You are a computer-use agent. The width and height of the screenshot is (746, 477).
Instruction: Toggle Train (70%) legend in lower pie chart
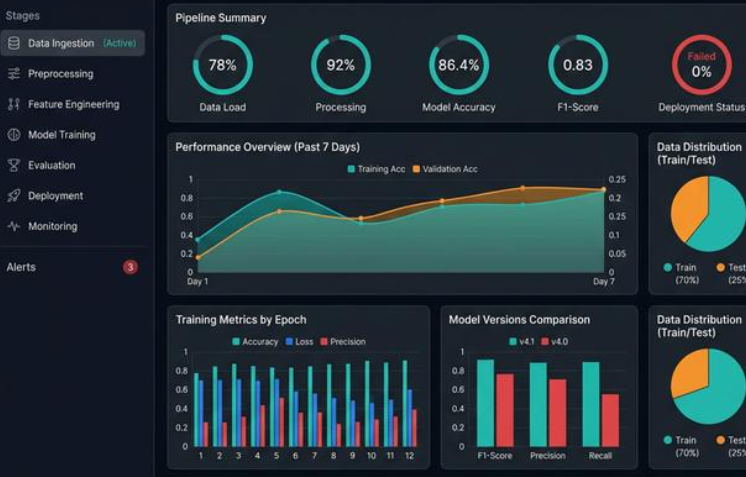pos(681,446)
